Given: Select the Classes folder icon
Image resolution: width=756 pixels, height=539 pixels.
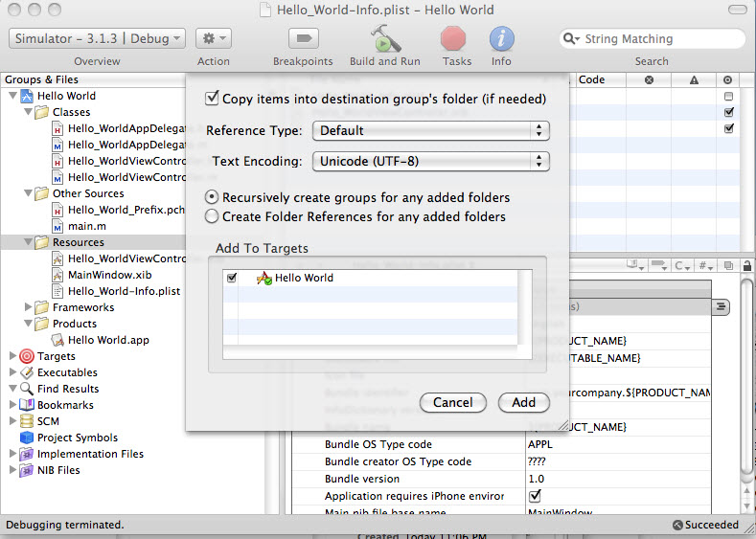Looking at the screenshot, I should 42,112.
